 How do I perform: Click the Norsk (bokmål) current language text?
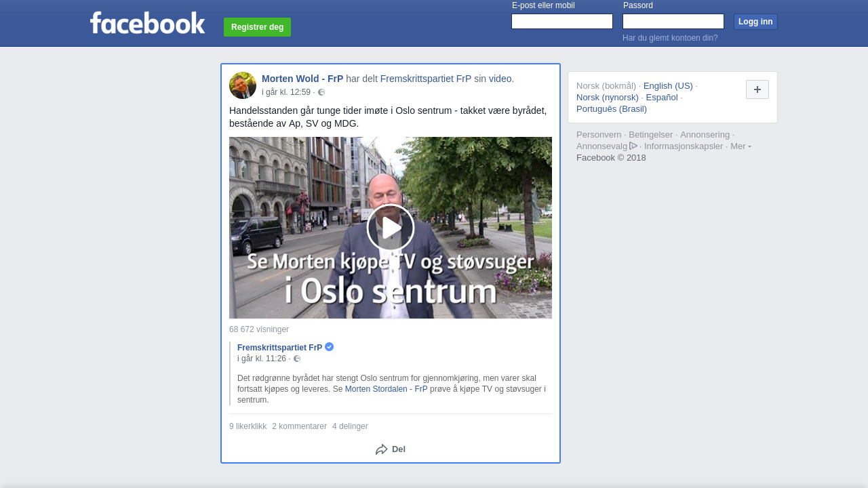(x=606, y=85)
